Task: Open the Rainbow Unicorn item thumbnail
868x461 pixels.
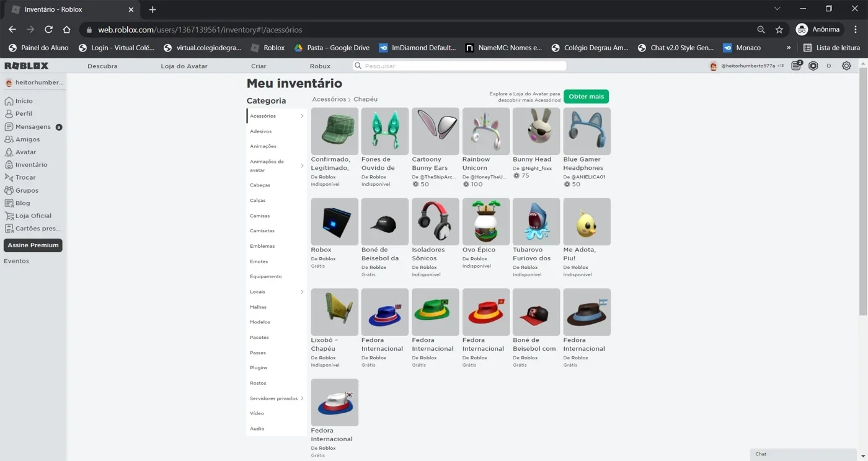Action: 486,131
